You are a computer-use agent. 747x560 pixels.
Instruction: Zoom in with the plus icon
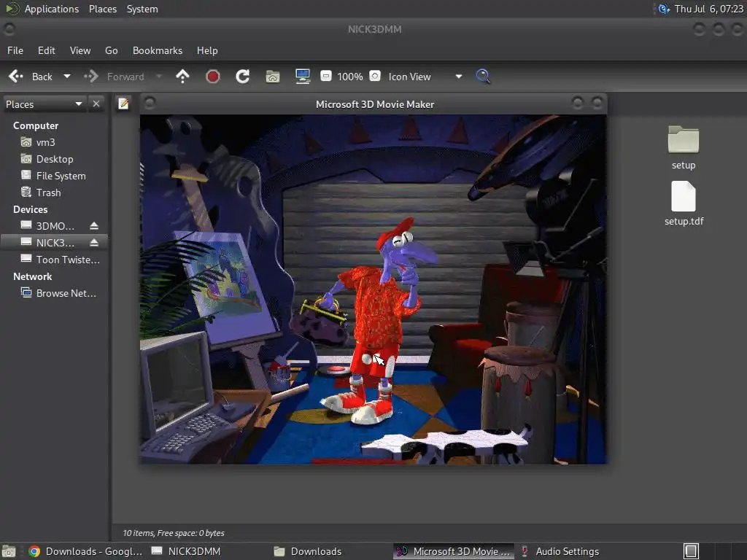click(x=375, y=76)
